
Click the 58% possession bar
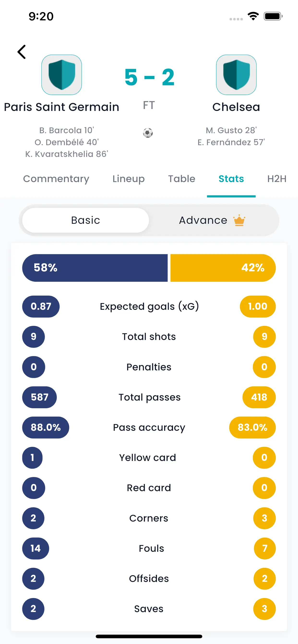pyautogui.click(x=95, y=268)
